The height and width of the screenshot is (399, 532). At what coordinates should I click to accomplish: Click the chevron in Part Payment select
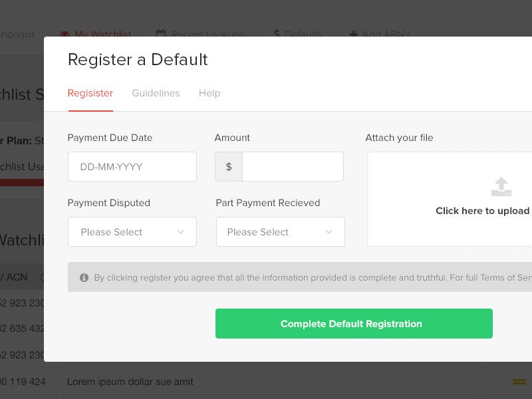[x=329, y=232]
